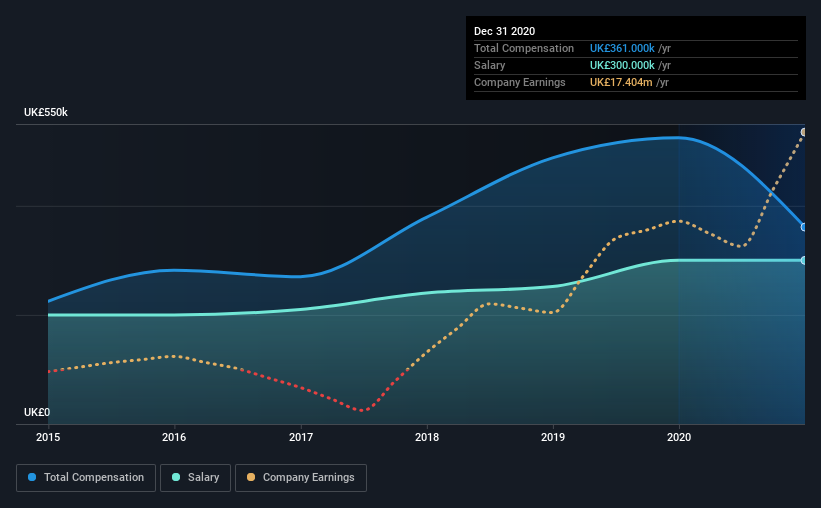821x508 pixels.
Task: Toggle the Total Compensation legend button
Action: pyautogui.click(x=86, y=478)
